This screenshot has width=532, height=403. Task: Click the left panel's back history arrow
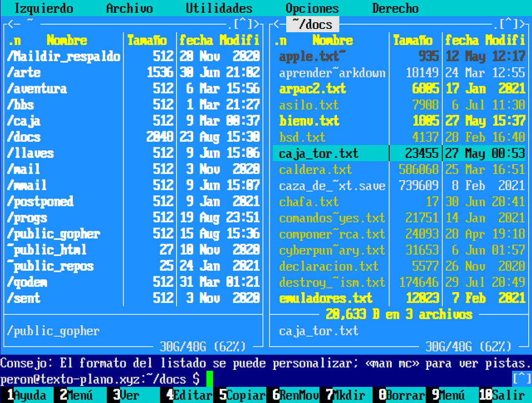click(11, 24)
